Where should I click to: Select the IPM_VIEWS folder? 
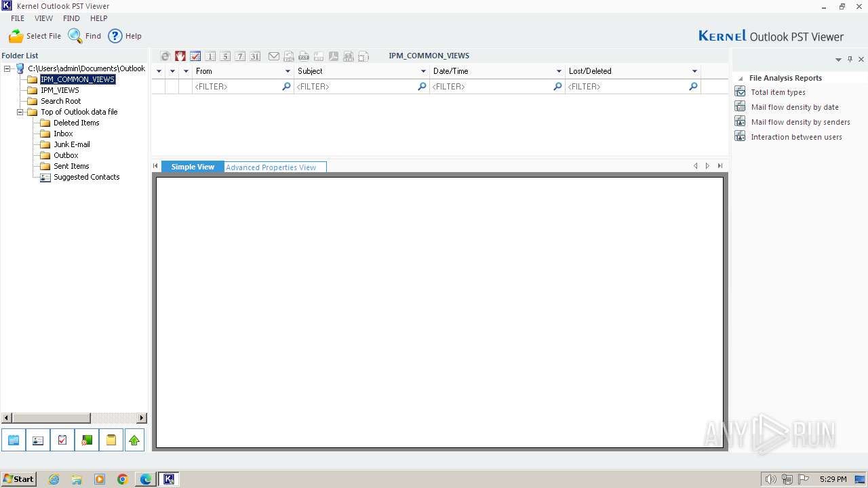coord(60,90)
